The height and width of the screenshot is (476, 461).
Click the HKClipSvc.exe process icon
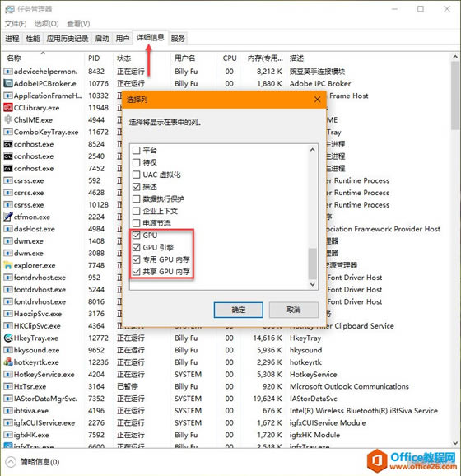pos(8,326)
